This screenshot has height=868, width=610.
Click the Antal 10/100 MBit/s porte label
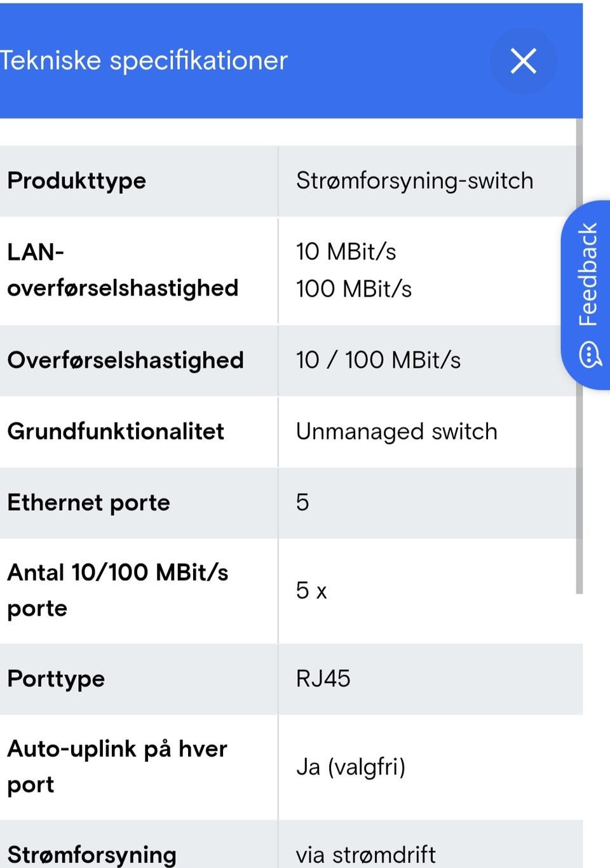coord(118,590)
